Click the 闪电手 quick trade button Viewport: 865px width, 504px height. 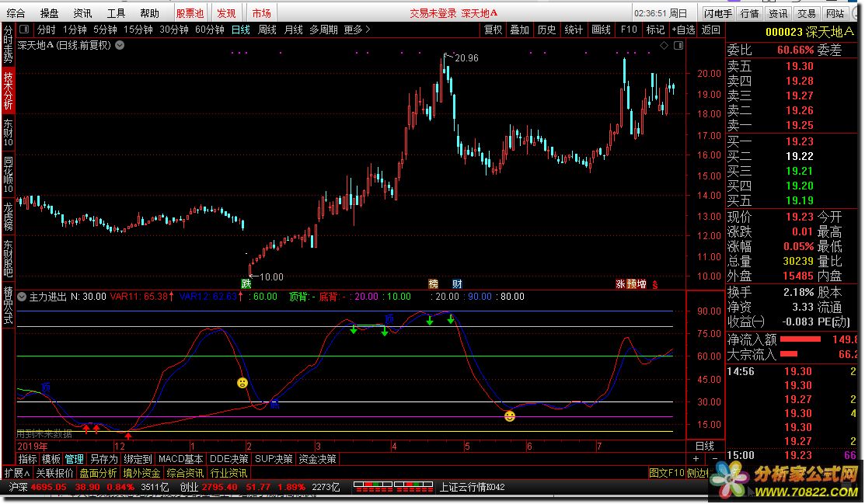tap(717, 13)
